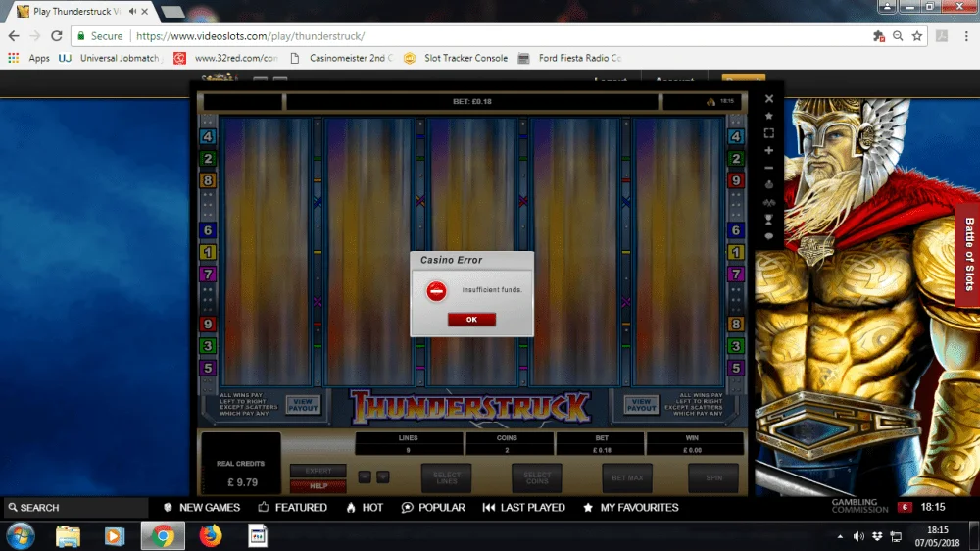
Task: Reload the Thunderstruck page
Action: coord(56,36)
